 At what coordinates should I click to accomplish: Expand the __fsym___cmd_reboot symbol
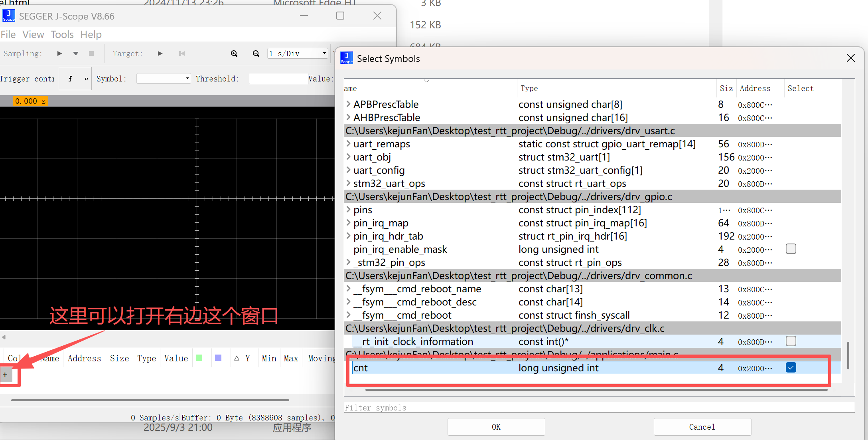349,315
